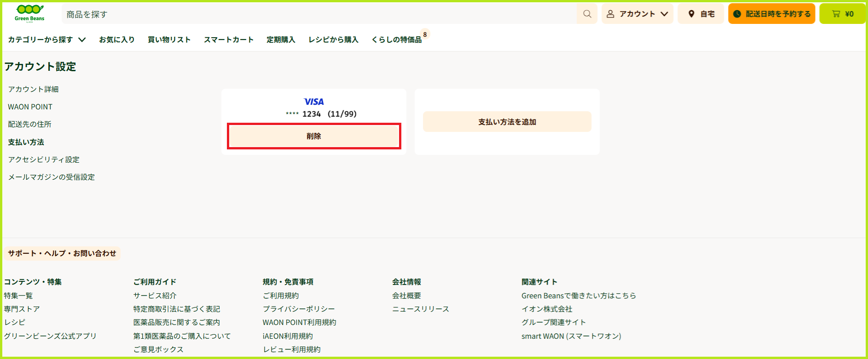Viewport: 868px width, 359px height.
Task: Select アクセシビリティ設定 in sidebar
Action: click(x=44, y=160)
